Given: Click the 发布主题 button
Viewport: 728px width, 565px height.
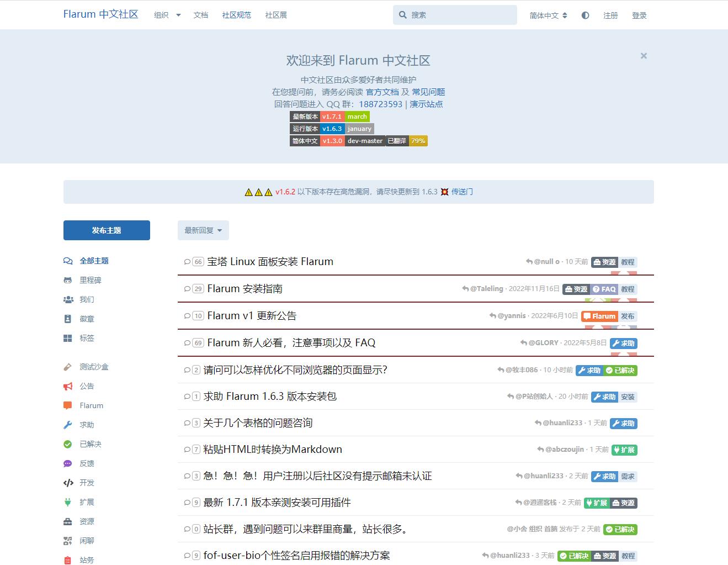Looking at the screenshot, I should 107,230.
